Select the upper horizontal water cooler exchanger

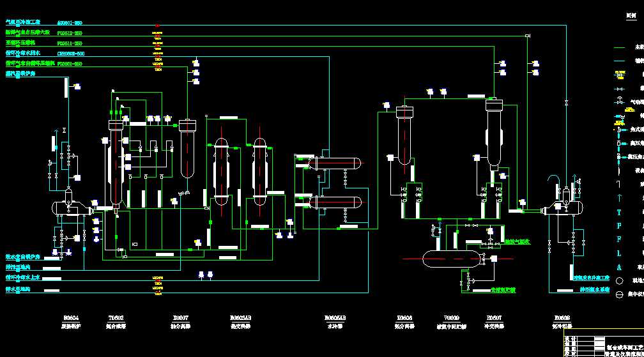335,163
